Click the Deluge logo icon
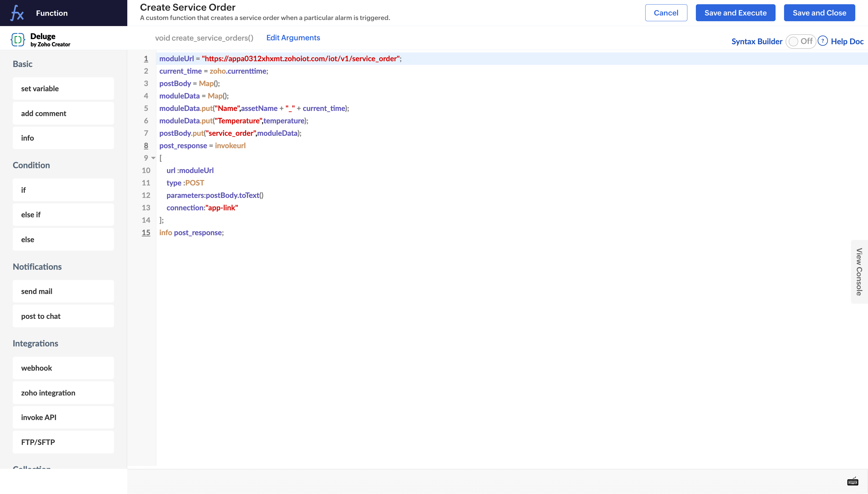 pyautogui.click(x=18, y=40)
